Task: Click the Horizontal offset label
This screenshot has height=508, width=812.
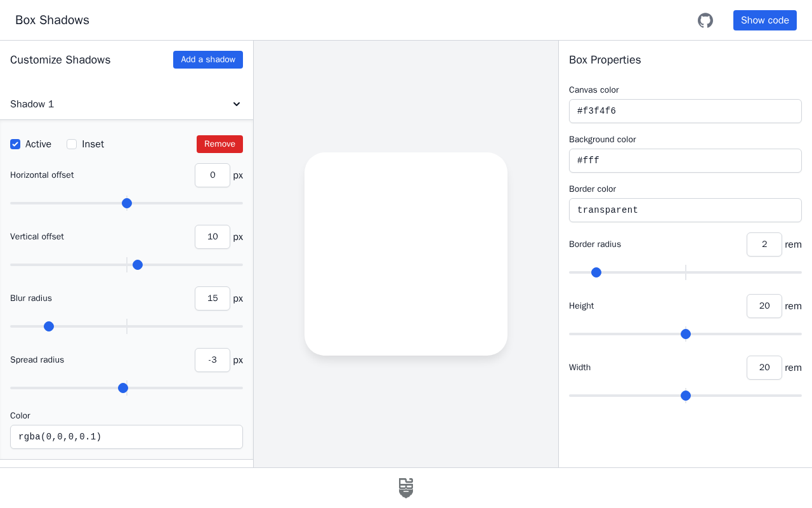Action: (42, 175)
